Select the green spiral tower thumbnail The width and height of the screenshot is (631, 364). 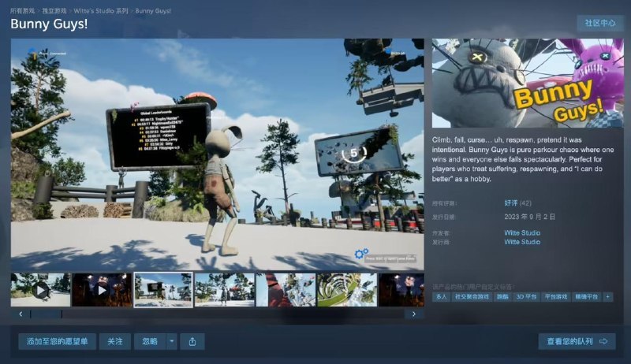pyautogui.click(x=347, y=290)
